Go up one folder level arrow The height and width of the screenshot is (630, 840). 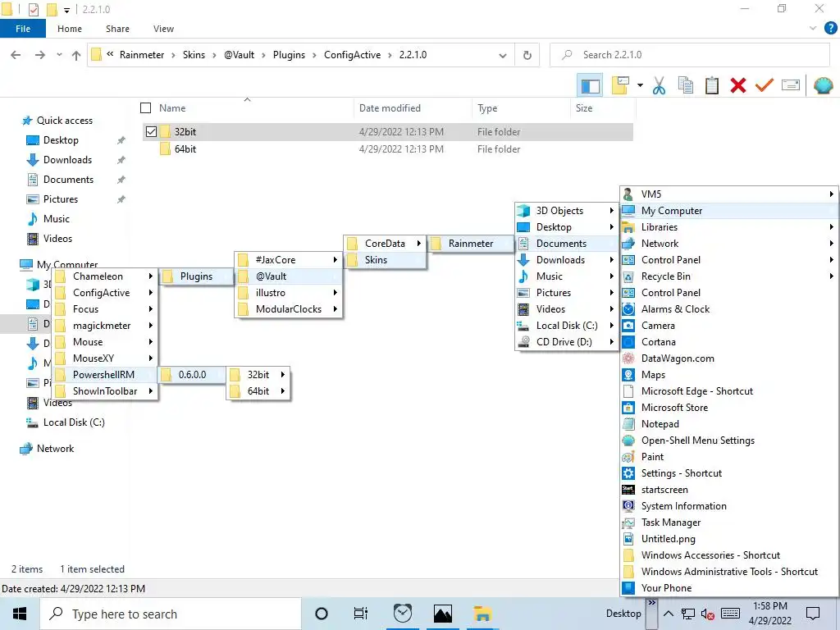[x=76, y=55]
